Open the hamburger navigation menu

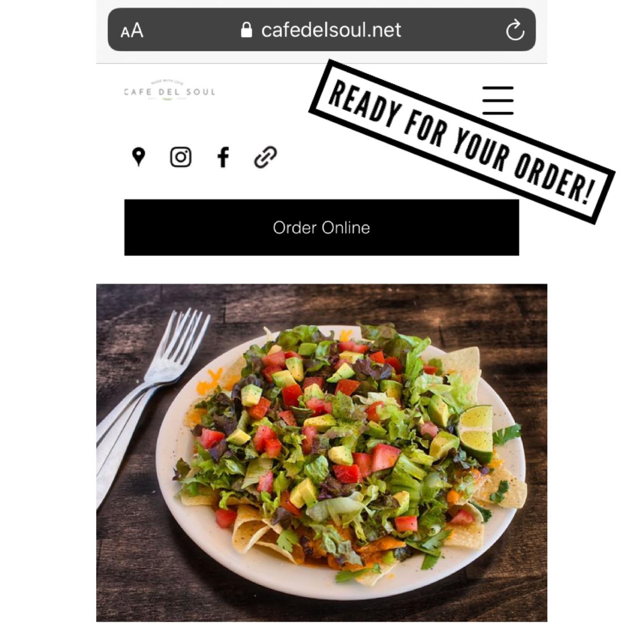click(x=498, y=100)
